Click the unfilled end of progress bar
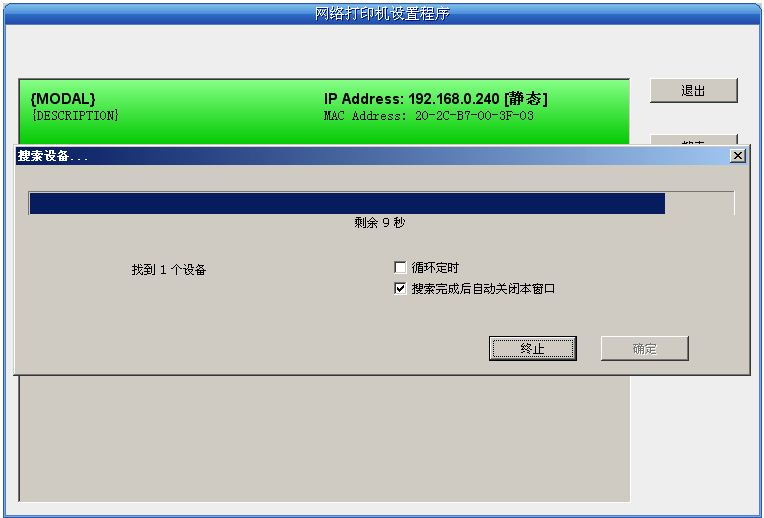This screenshot has width=764, height=518. 699,203
